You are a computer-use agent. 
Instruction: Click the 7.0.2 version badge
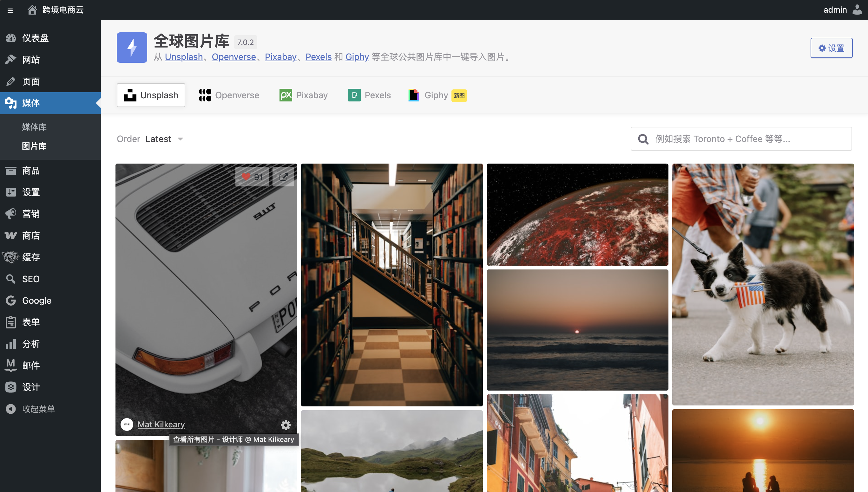[246, 42]
